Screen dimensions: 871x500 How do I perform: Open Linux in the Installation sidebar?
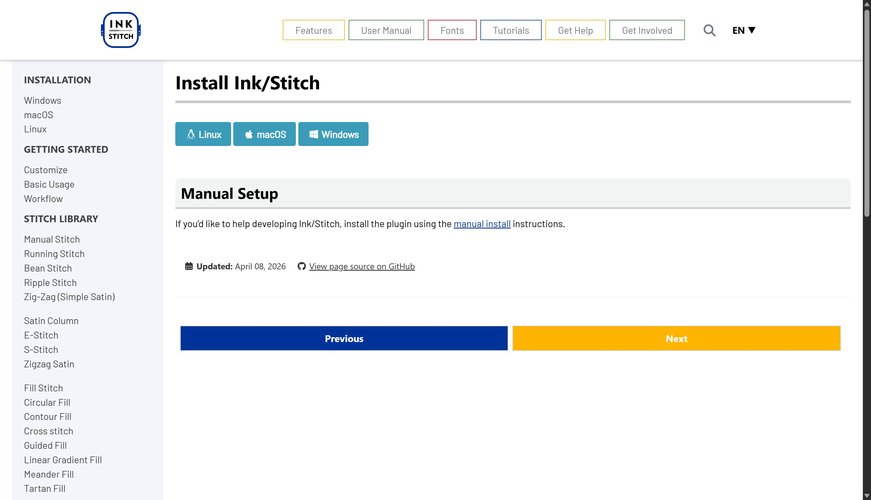click(35, 129)
